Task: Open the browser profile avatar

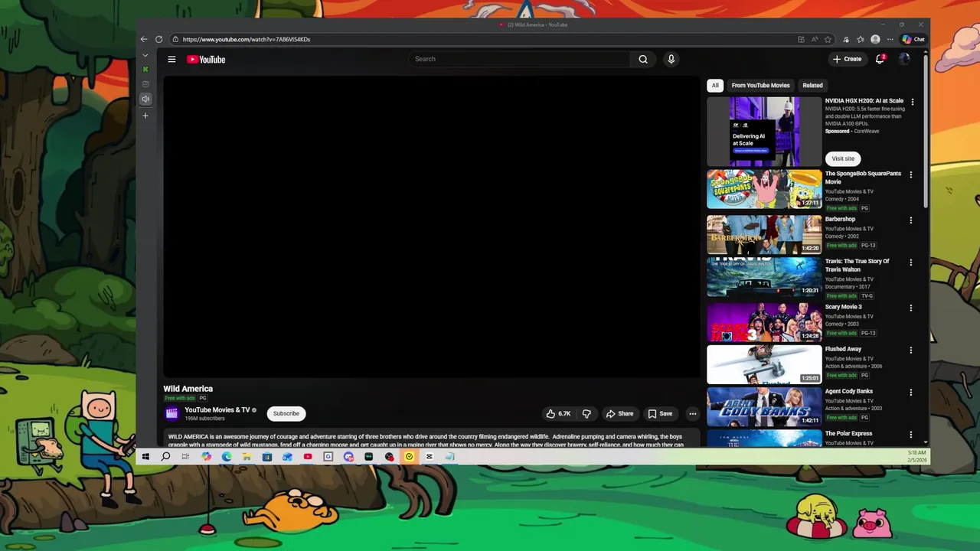Action: [875, 39]
